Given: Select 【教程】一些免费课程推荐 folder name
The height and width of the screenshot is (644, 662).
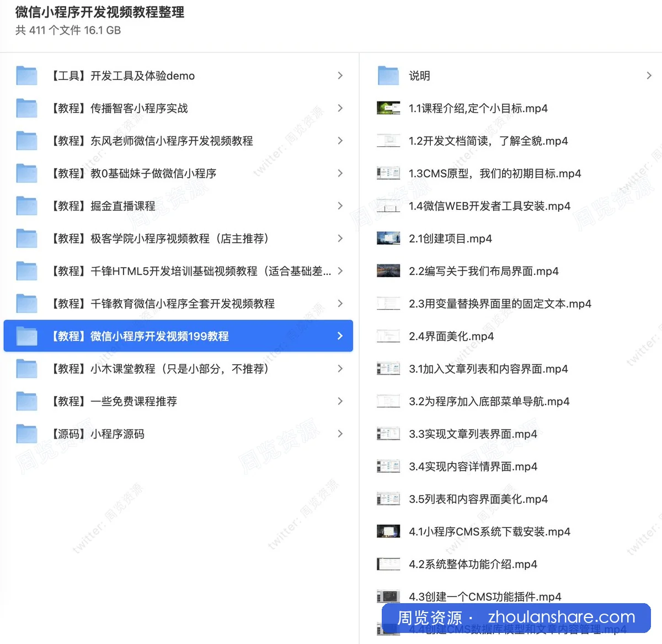Looking at the screenshot, I should (114, 401).
